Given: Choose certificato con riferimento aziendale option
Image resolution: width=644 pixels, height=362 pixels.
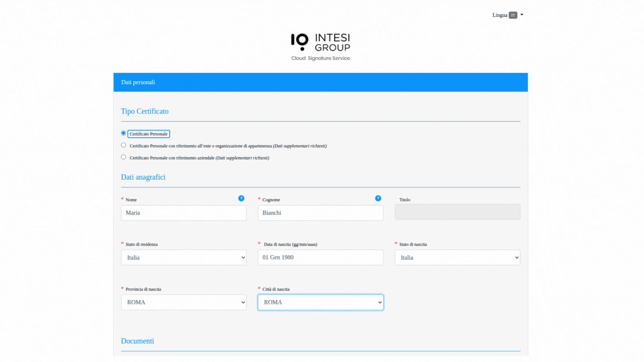Looking at the screenshot, I should pos(123,157).
